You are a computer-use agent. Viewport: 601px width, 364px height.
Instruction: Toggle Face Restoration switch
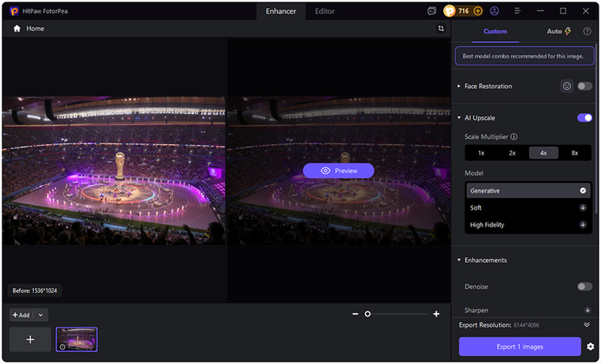585,86
